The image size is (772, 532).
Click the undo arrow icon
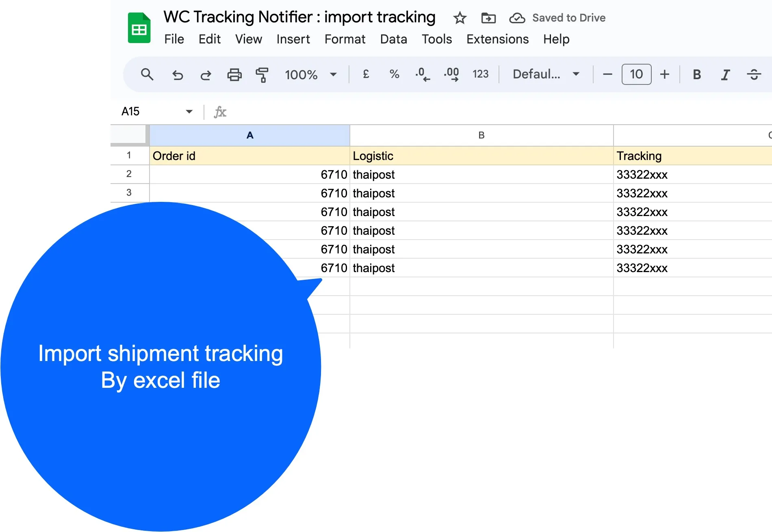[x=178, y=75]
